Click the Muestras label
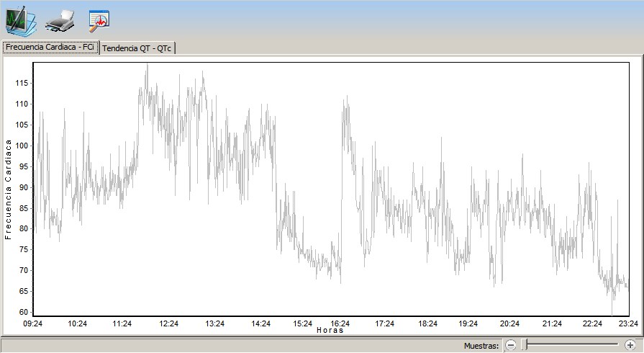This screenshot has width=644, height=353. point(481,347)
